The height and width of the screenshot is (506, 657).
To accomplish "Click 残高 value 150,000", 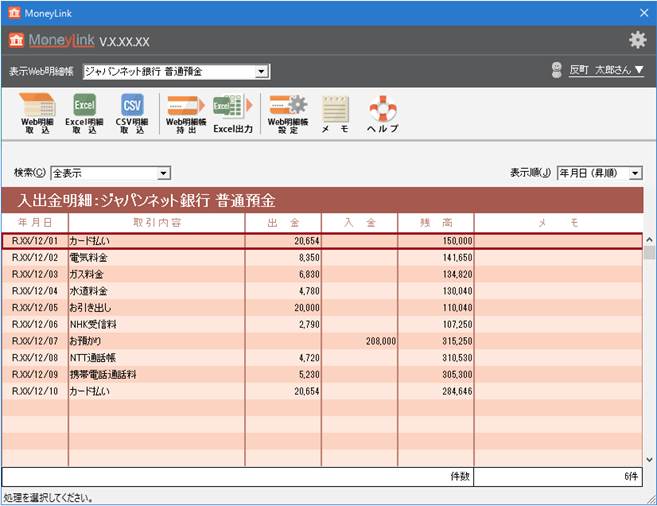I will (457, 241).
